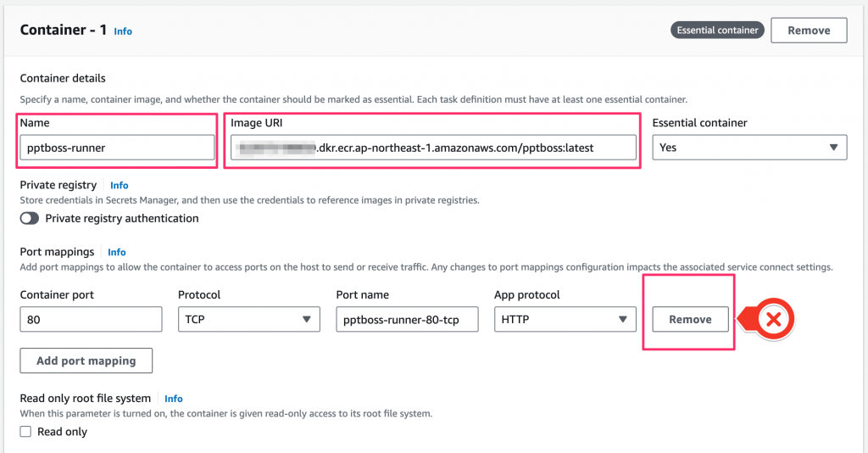Click the Container port field
The image size is (868, 453).
point(91,319)
